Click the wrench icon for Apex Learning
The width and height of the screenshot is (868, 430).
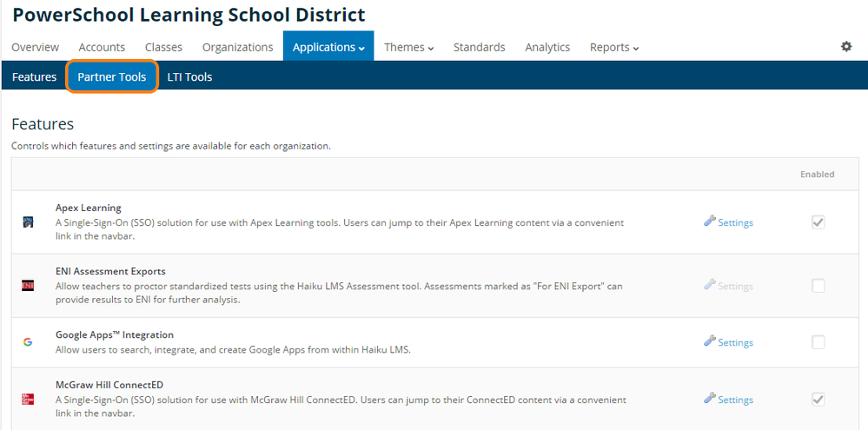tap(710, 222)
